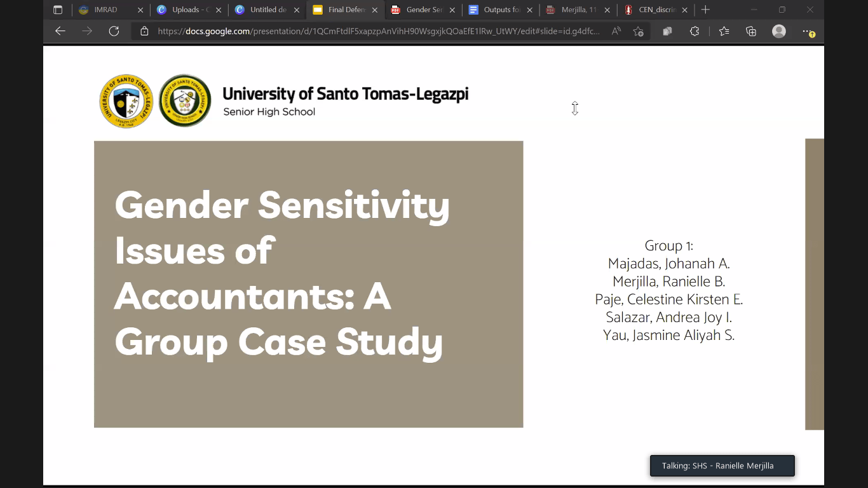Image resolution: width=868 pixels, height=488 pixels.
Task: Open the Collections icon
Action: (x=751, y=31)
